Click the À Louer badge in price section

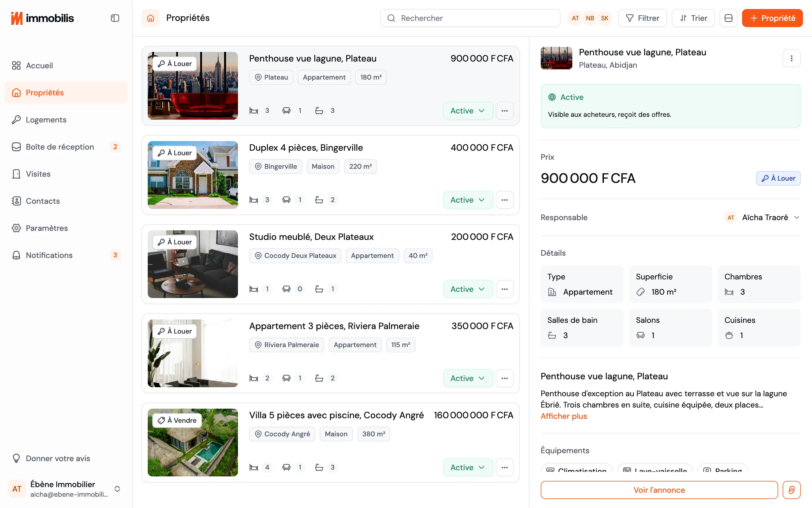(x=778, y=178)
